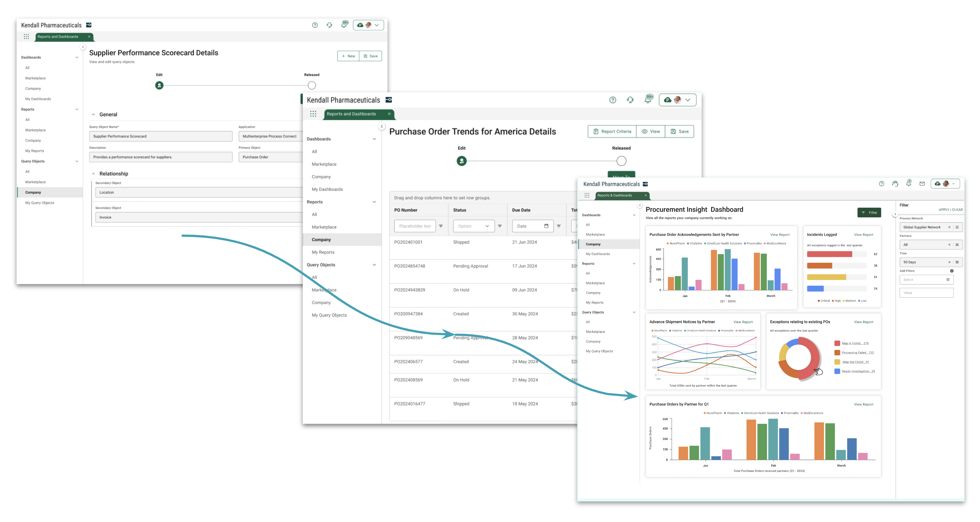Select Company under Reports in Purchase Order Trends
This screenshot has height=522, width=980.
click(321, 240)
